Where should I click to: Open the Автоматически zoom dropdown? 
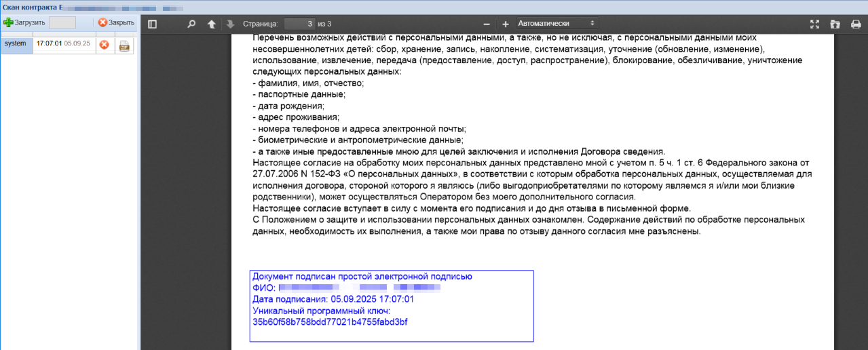click(557, 23)
